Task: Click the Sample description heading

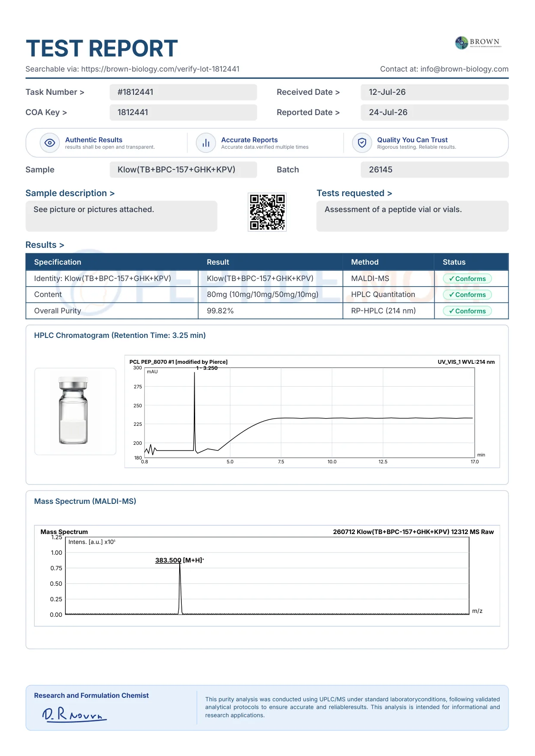Action: coord(70,193)
